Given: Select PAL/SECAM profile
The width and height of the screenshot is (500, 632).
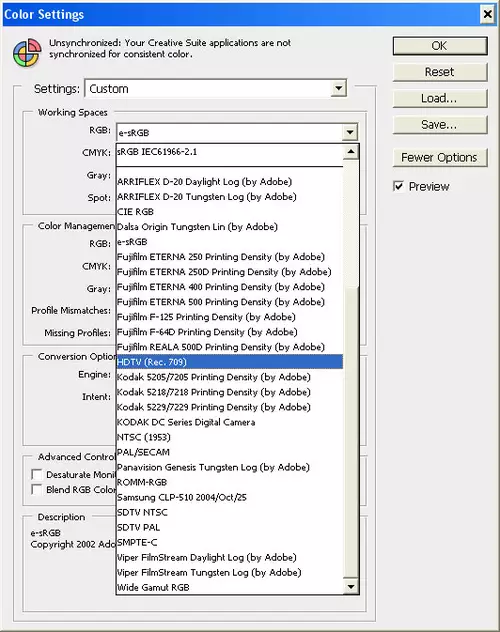Looking at the screenshot, I should pyautogui.click(x=230, y=452).
